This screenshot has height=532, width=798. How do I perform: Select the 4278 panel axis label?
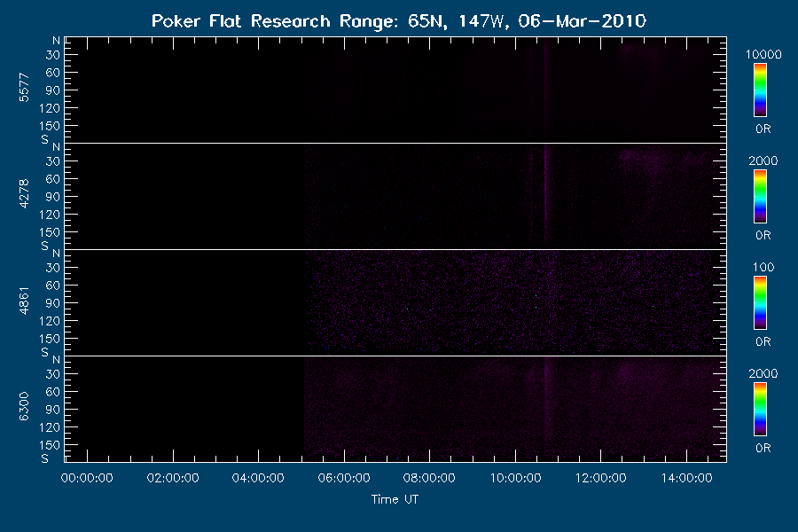tap(24, 194)
